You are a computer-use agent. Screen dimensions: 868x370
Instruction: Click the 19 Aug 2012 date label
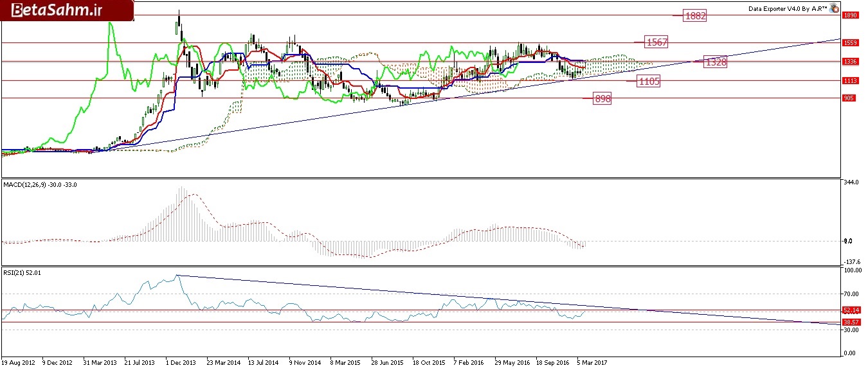tap(19, 362)
